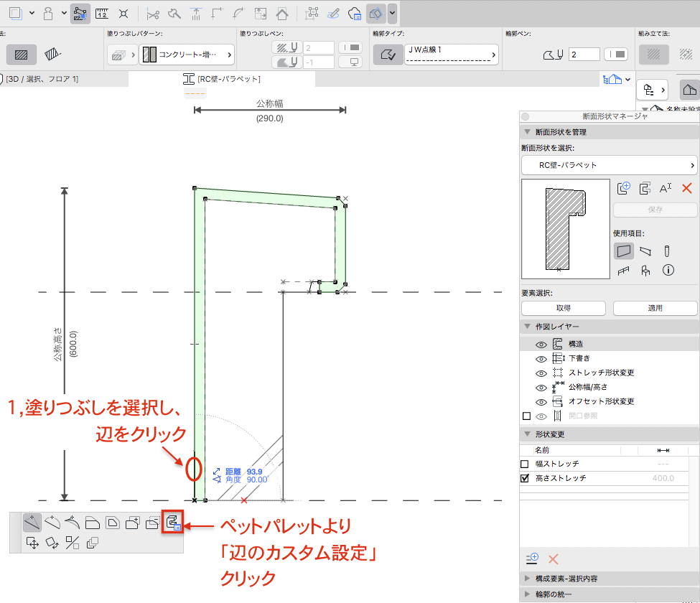Open the コンクリート fill pattern dropdown
The width and height of the screenshot is (700, 603).
[187, 55]
